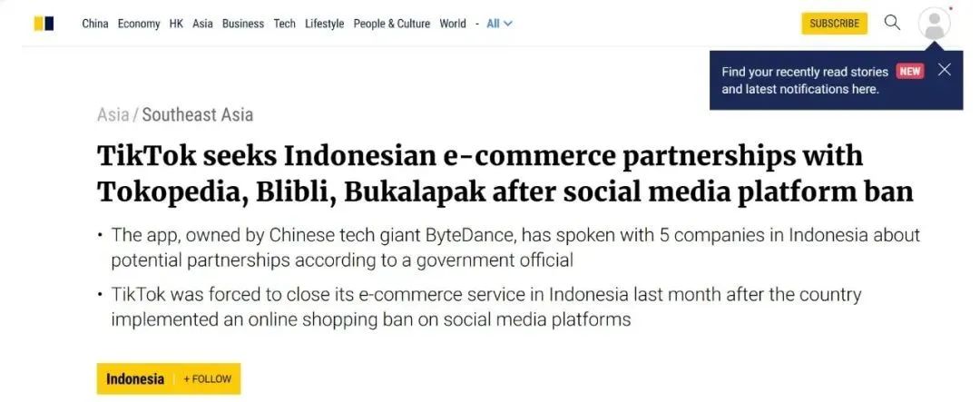Click the Asia breadcrumb link
Screen dimensions: 980x402
click(113, 115)
